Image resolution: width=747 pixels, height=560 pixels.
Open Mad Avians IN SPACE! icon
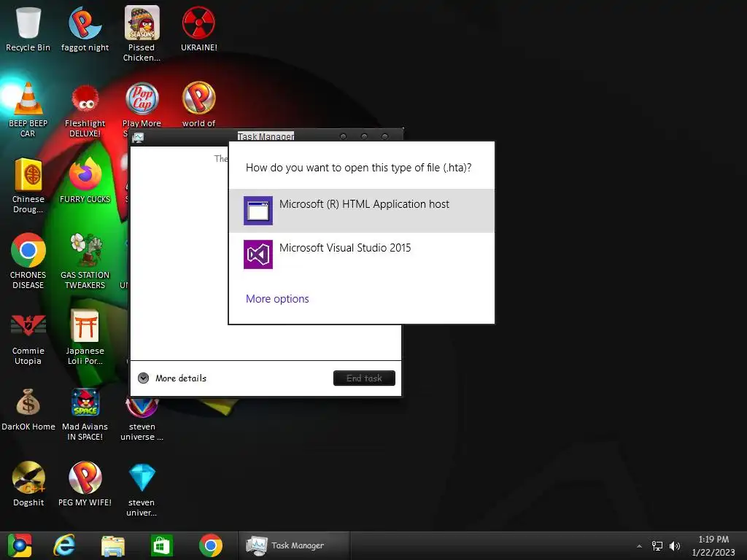point(85,413)
